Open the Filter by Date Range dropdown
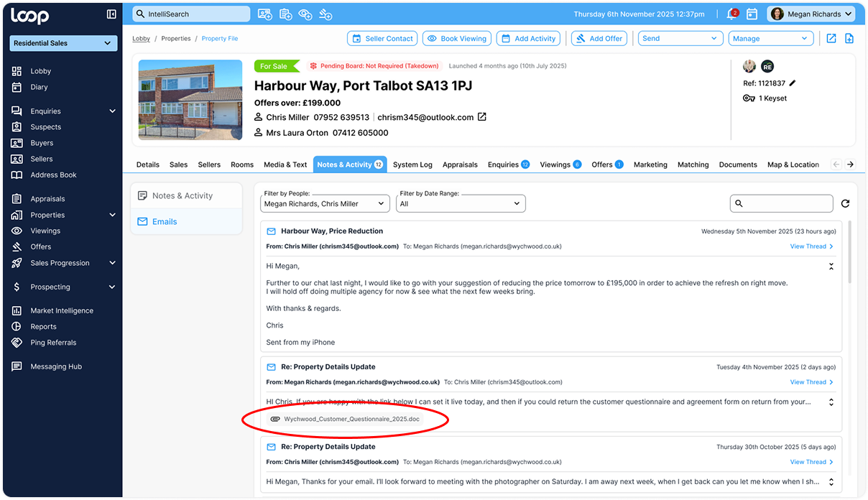 click(x=461, y=203)
